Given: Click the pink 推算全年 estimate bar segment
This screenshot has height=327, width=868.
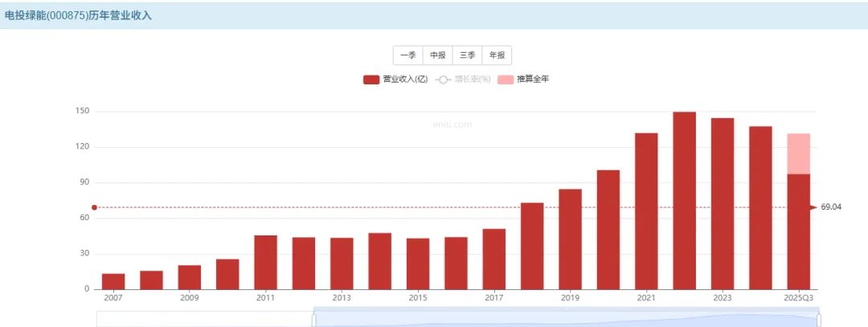Looking at the screenshot, I should 799,153.
